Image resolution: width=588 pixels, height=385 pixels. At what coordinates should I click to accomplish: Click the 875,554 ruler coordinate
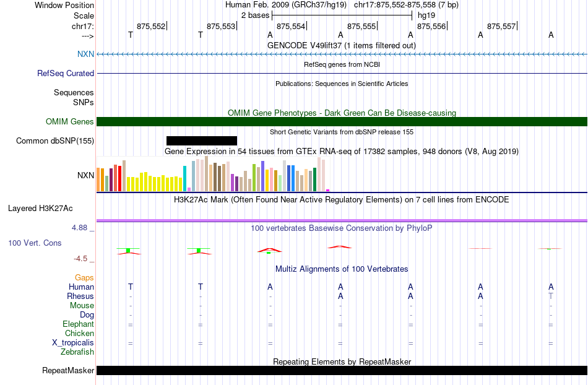click(x=291, y=26)
